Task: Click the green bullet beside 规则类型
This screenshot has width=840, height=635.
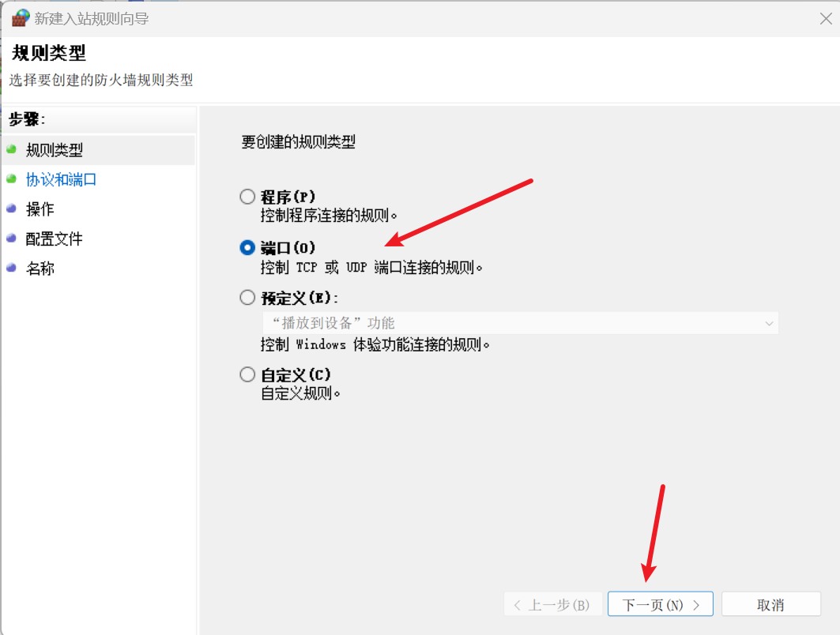Action: pyautogui.click(x=11, y=148)
